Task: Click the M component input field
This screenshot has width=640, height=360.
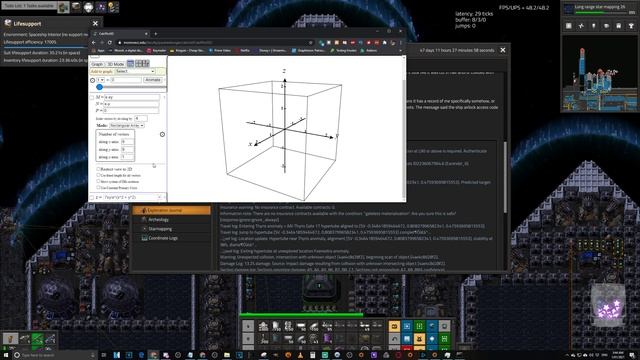Action: pos(132,98)
